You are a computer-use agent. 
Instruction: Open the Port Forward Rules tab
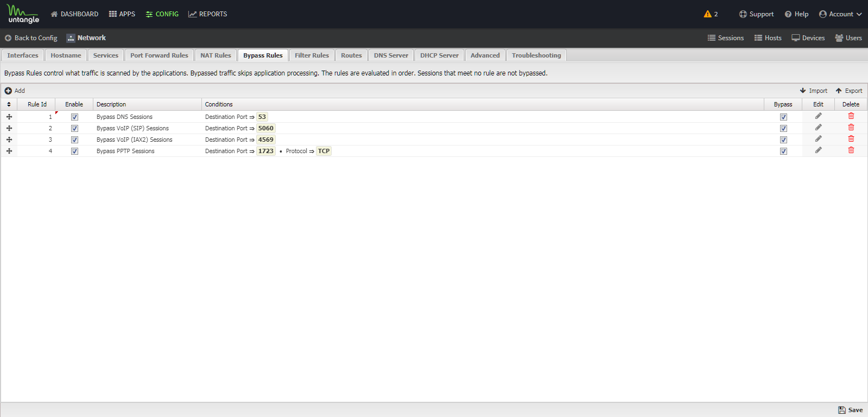pyautogui.click(x=159, y=55)
